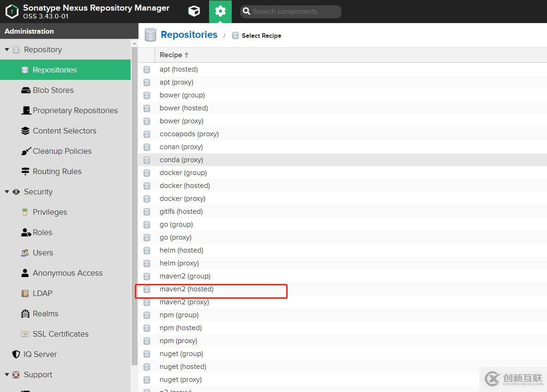
Task: Choose the nuget (hosted) recipe
Action: 343,367
